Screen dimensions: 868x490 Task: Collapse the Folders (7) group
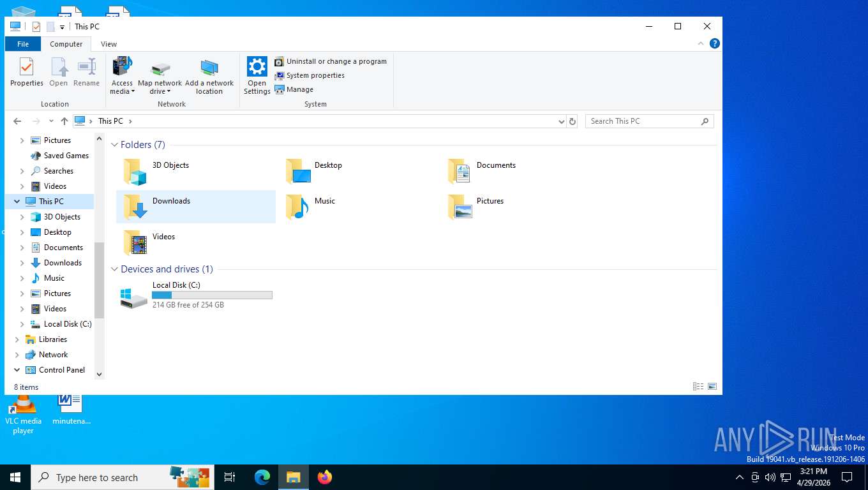(x=115, y=145)
